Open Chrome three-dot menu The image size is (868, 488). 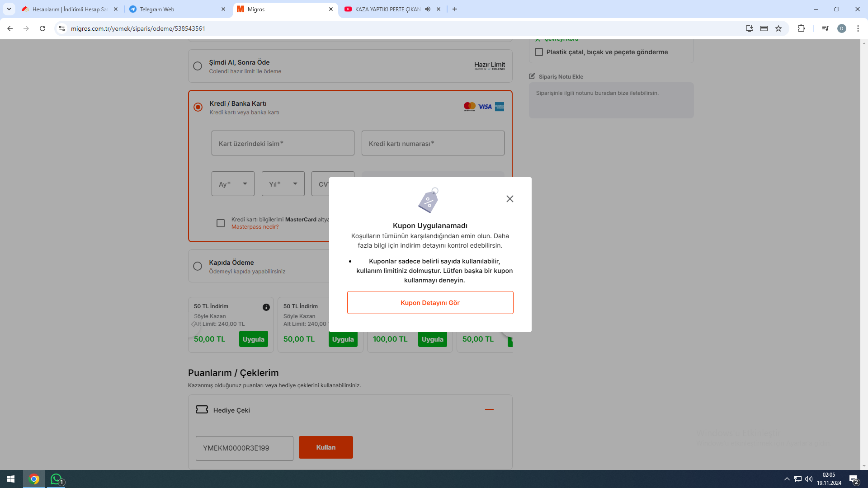click(858, 28)
